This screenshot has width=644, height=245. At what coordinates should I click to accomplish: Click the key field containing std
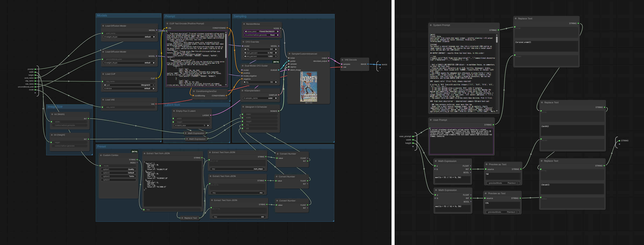point(239,217)
